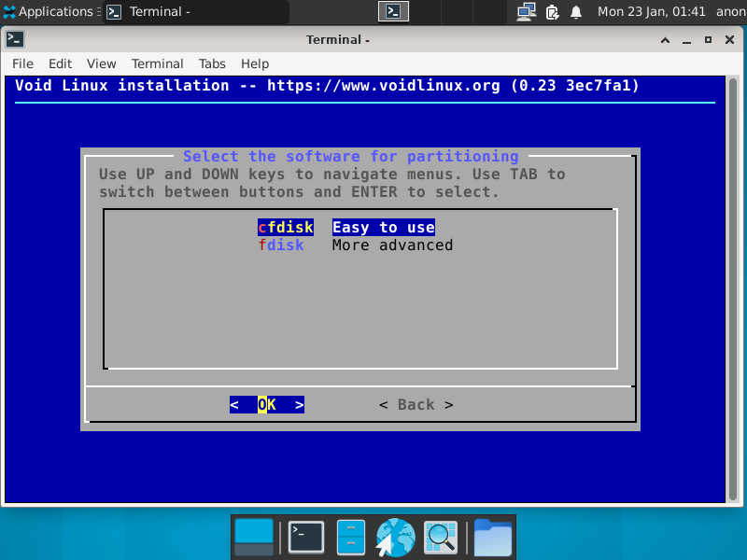Open Application Finder from the dock
Viewport: 747px width, 560px height.
click(441, 538)
